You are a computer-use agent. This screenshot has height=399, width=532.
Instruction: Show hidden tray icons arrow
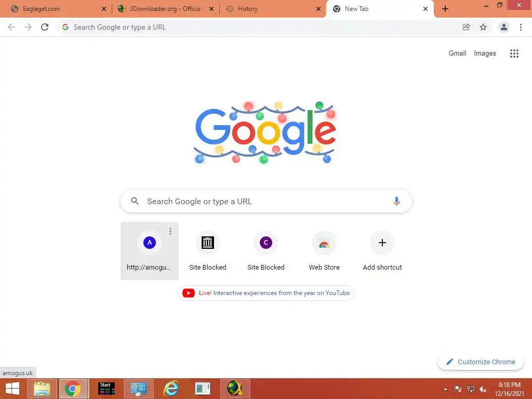coord(445,389)
